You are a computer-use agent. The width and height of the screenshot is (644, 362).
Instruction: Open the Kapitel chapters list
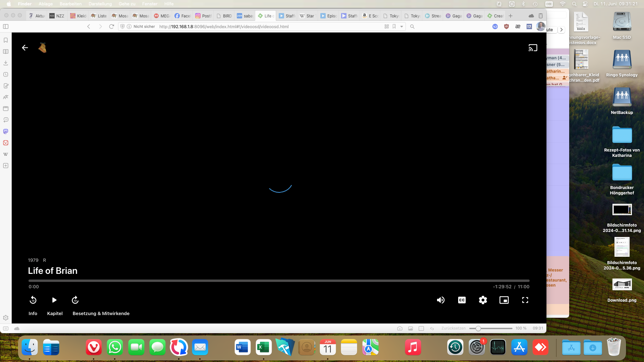pyautogui.click(x=55, y=313)
